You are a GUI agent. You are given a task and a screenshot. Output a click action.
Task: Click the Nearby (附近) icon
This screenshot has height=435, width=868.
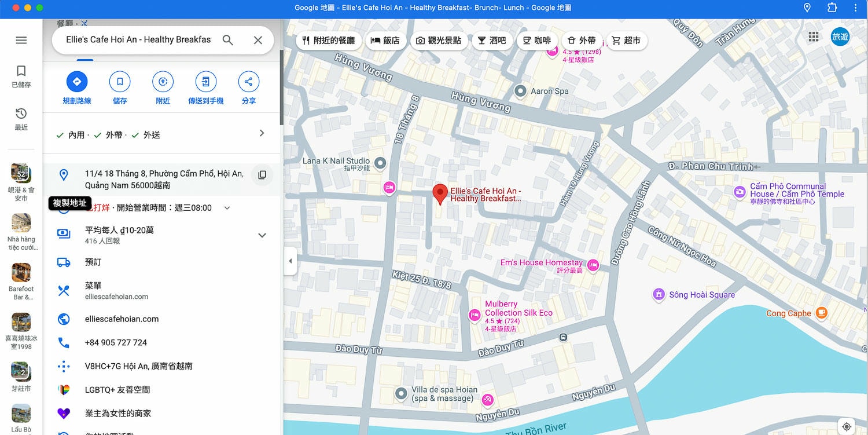tap(163, 82)
